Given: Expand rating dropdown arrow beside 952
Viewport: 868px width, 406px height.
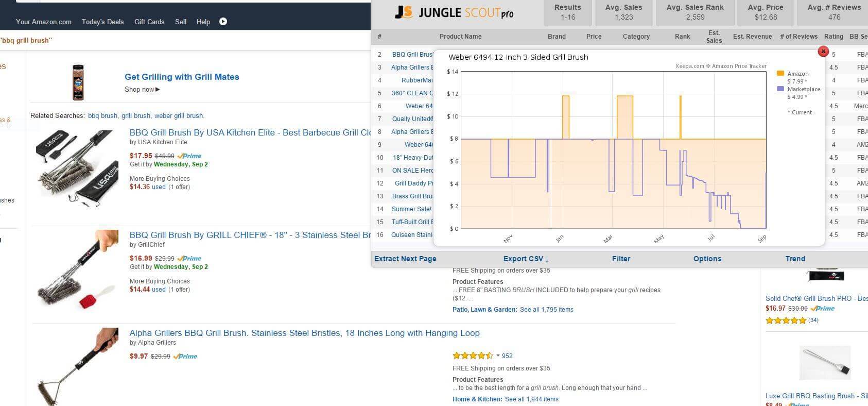Looking at the screenshot, I should (x=498, y=356).
